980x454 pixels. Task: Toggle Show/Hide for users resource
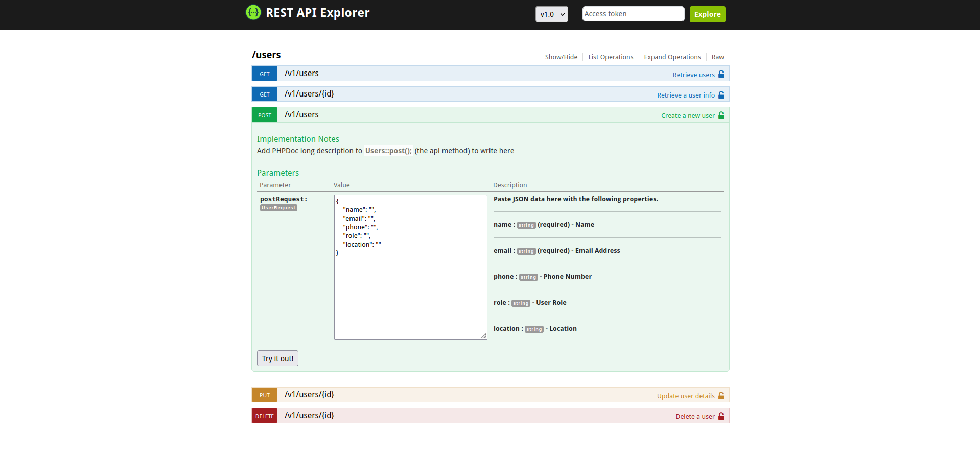[x=561, y=57]
